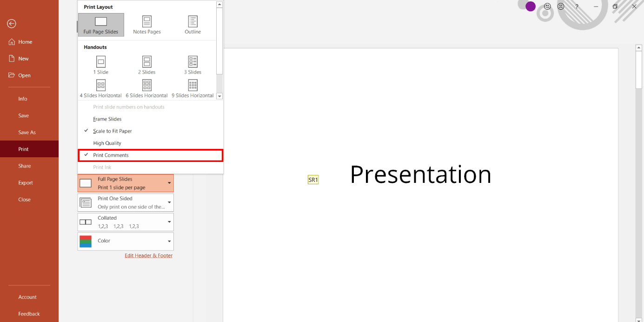Viewport: 644px width, 322px height.
Task: Select 3 Slides handout layout
Action: pyautogui.click(x=193, y=65)
